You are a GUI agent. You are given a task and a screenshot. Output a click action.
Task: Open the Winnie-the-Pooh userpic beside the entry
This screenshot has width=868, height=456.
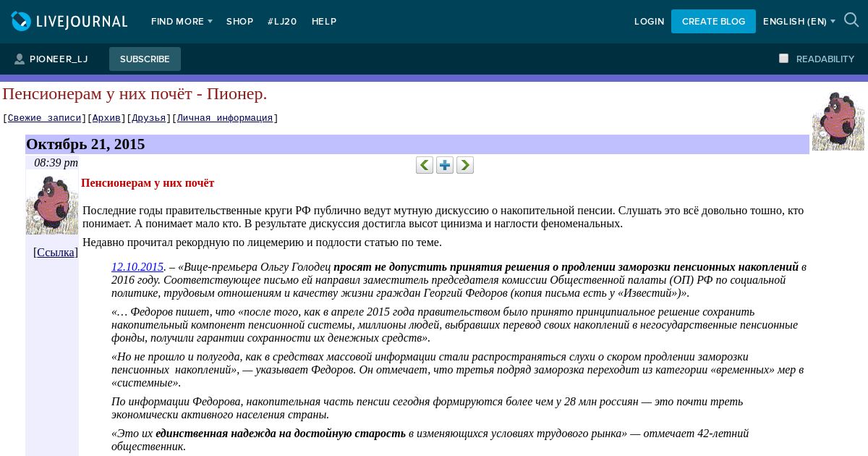[52, 203]
